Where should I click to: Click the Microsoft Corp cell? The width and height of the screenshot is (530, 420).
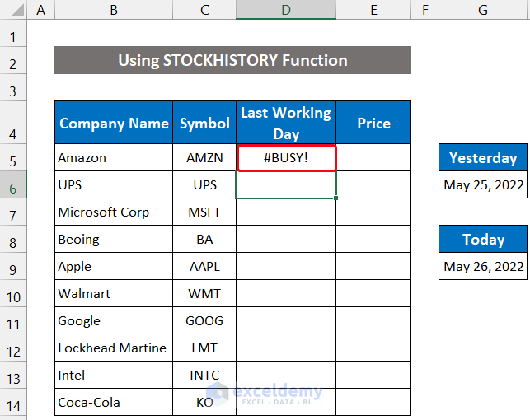click(114, 212)
